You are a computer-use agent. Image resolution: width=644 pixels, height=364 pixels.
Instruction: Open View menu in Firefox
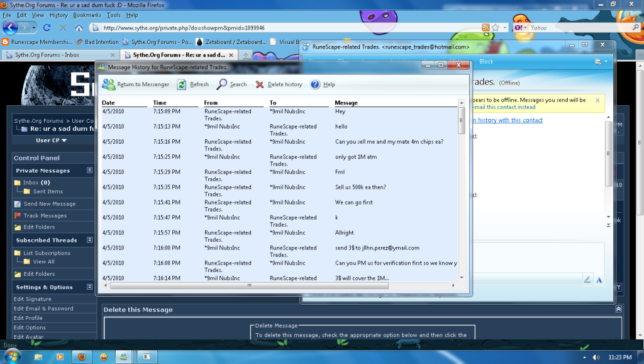pyautogui.click(x=38, y=15)
